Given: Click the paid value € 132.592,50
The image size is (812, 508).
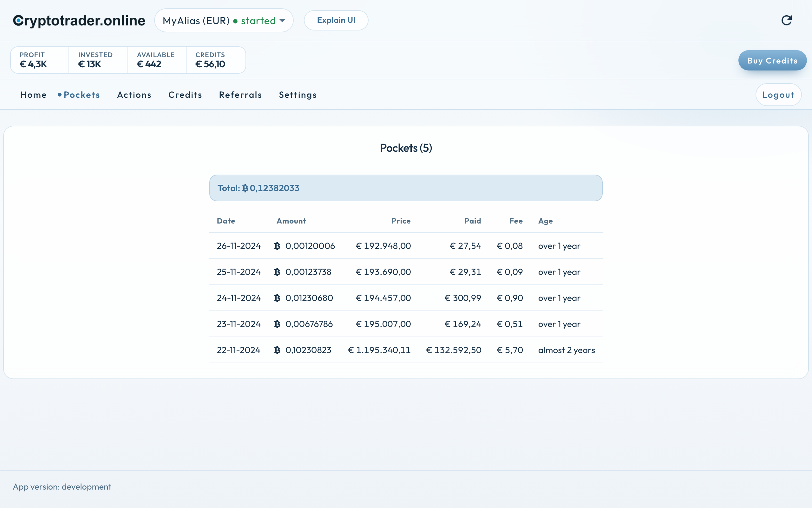Looking at the screenshot, I should 454,350.
